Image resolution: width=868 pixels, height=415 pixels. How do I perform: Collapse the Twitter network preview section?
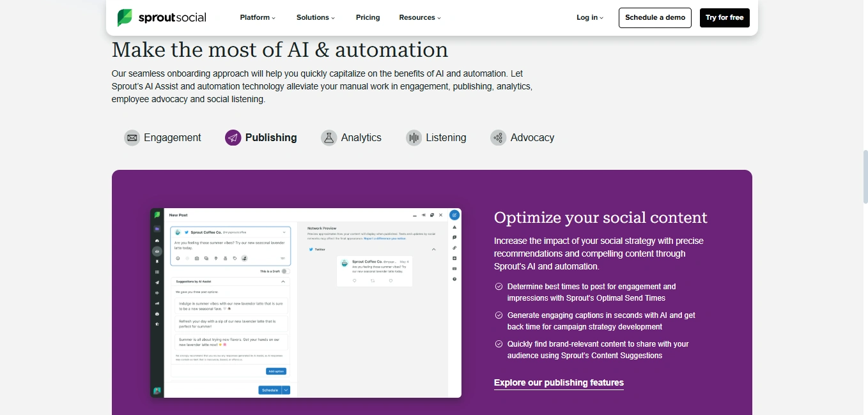pos(433,249)
